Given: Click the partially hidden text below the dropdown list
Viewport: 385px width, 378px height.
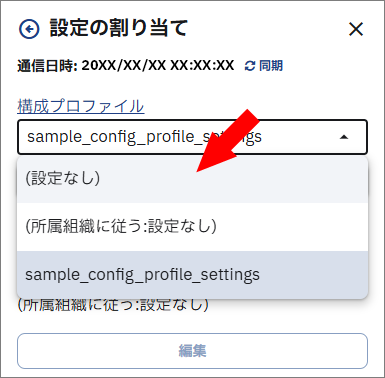Looking at the screenshot, I should [x=113, y=305].
